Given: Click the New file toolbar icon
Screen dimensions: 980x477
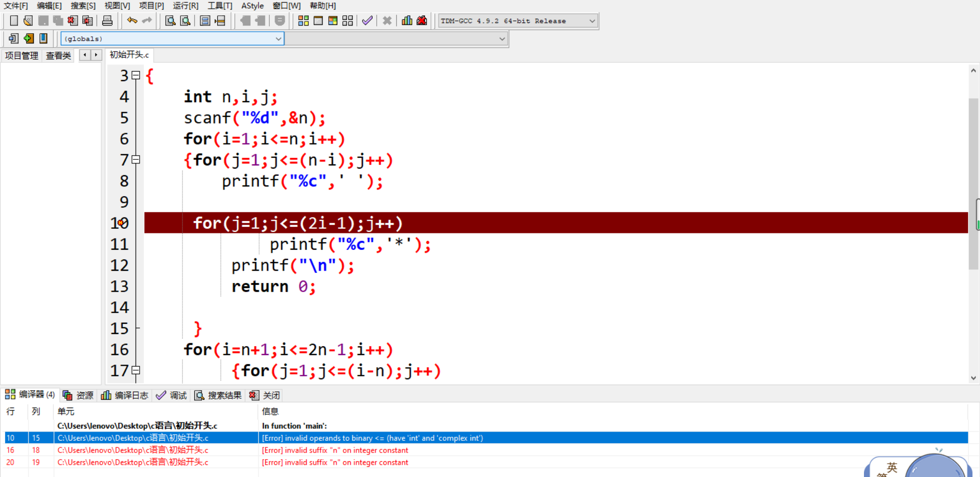Looking at the screenshot, I should [14, 21].
